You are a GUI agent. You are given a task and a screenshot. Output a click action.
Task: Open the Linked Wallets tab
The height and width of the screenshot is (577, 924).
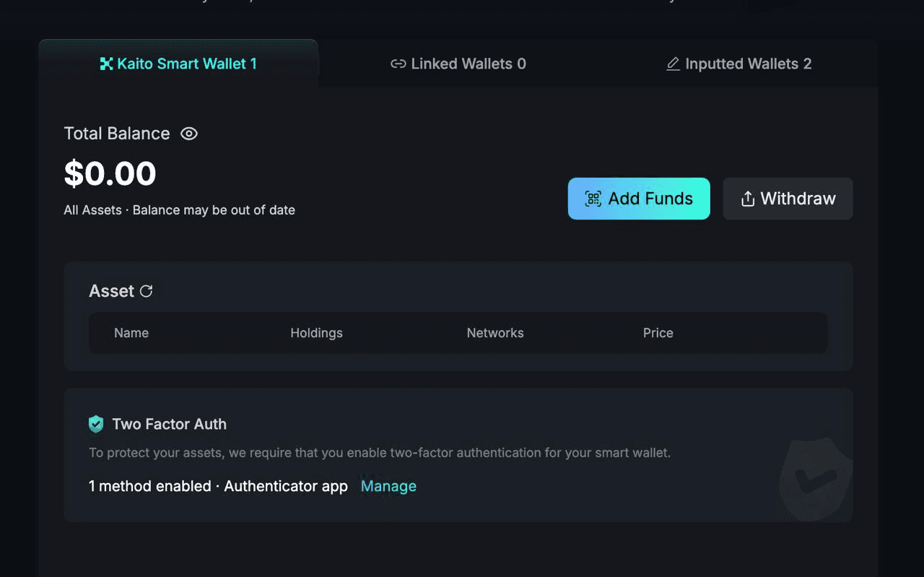click(458, 64)
